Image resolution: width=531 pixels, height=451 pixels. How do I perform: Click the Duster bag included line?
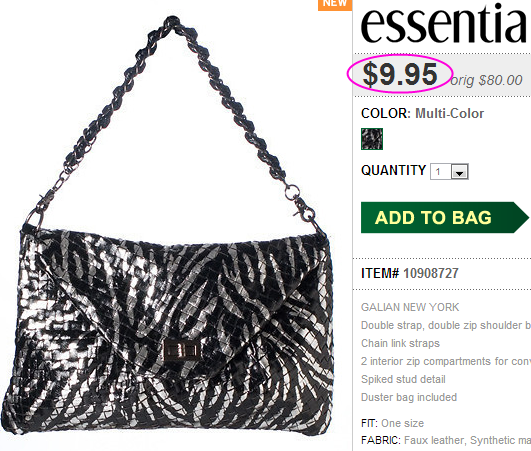(x=409, y=397)
